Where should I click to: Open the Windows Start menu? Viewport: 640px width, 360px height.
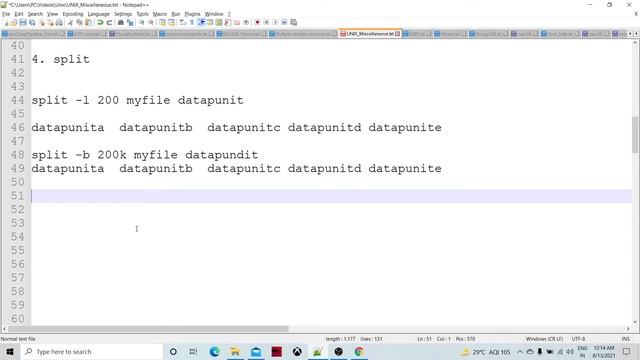click(10, 351)
